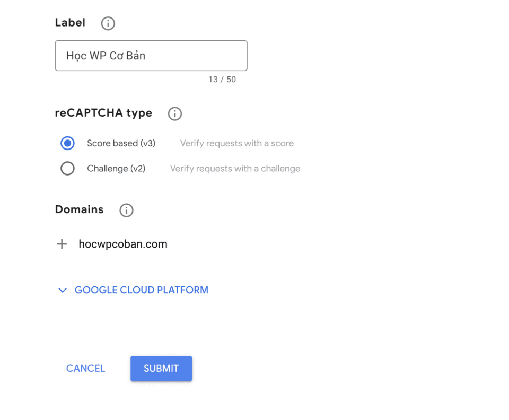Select the Challenge (v2) radio button
The width and height of the screenshot is (509, 420).
67,169
